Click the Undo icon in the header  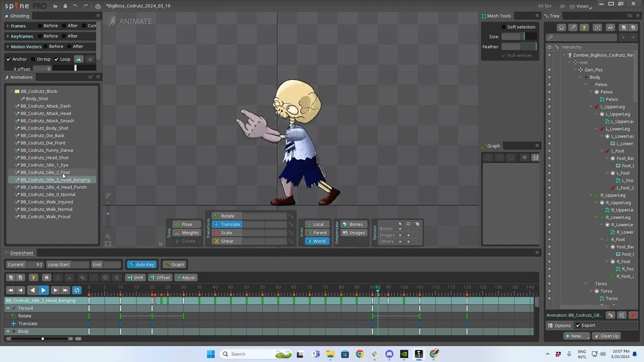[74, 6]
